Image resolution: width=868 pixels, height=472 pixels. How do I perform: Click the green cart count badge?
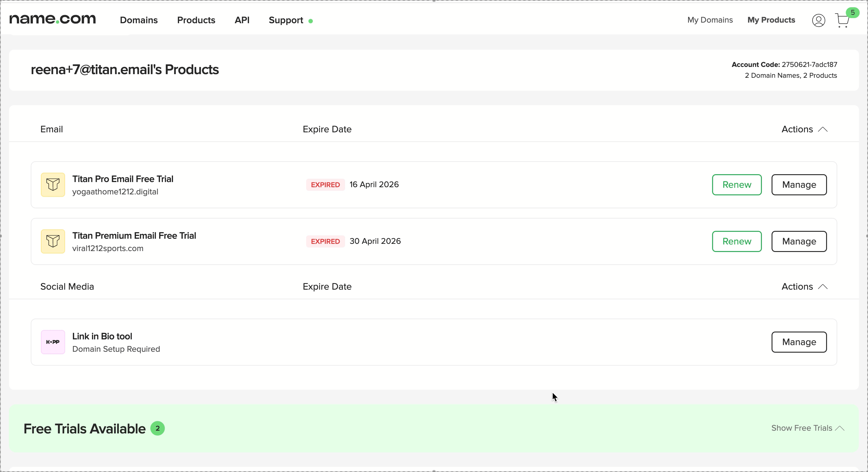tap(853, 12)
